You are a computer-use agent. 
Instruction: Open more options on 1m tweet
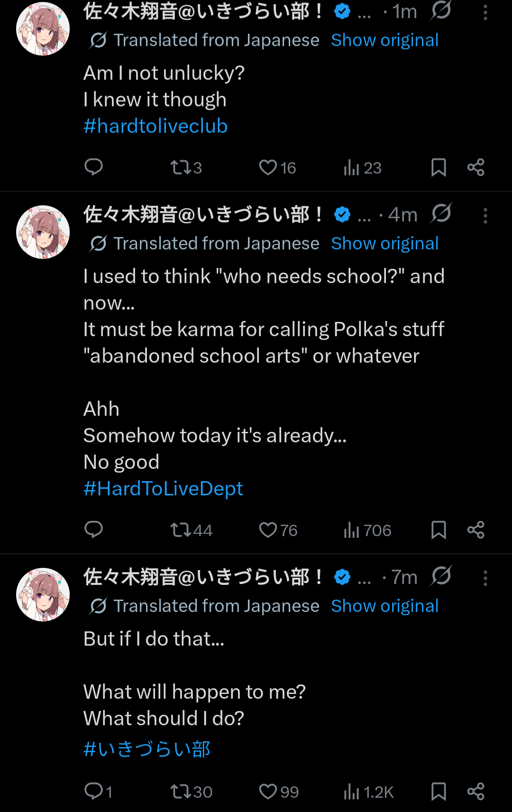point(485,13)
